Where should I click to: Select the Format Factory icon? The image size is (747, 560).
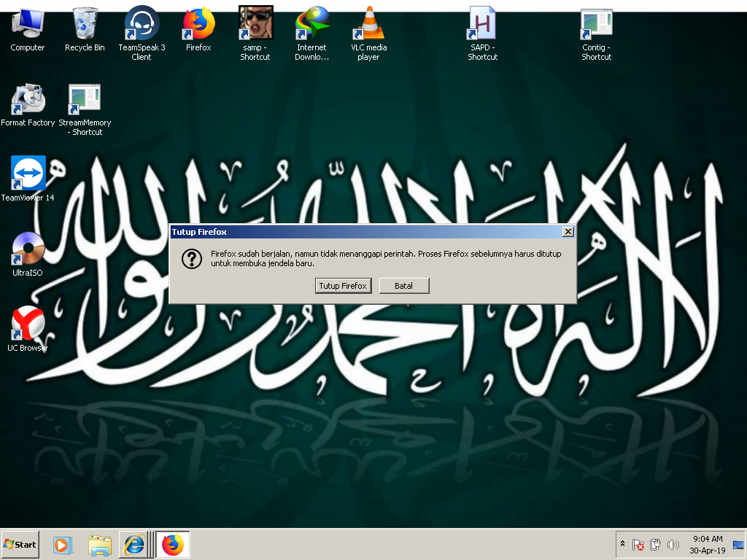point(28,105)
